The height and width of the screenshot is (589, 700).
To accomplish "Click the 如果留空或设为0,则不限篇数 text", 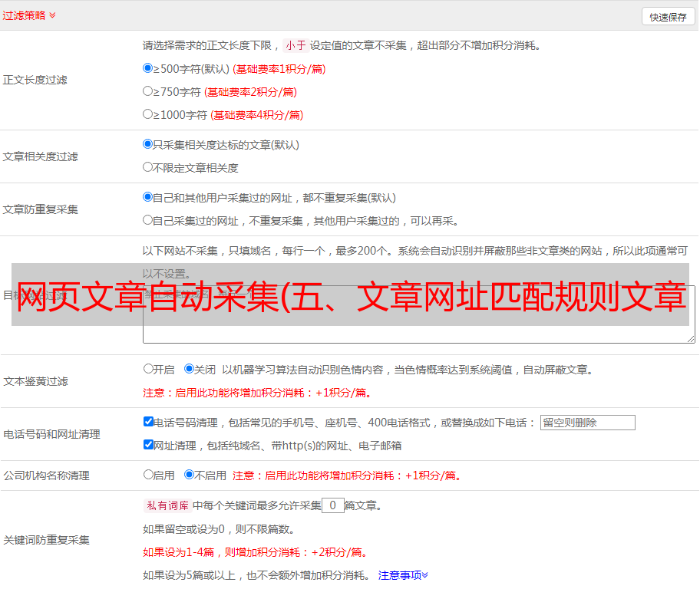I will click(219, 529).
